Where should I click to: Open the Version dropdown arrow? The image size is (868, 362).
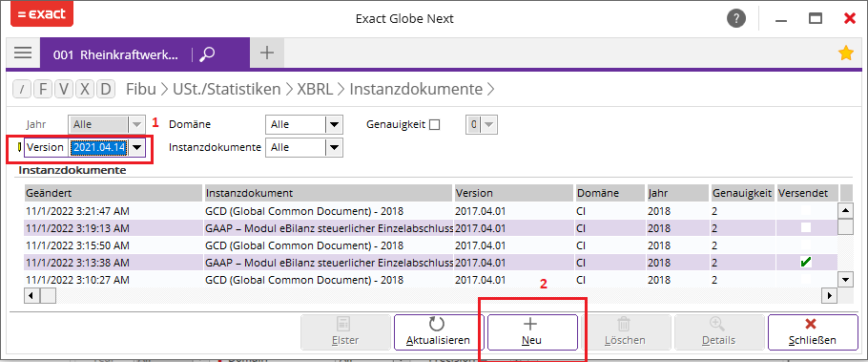click(x=136, y=147)
